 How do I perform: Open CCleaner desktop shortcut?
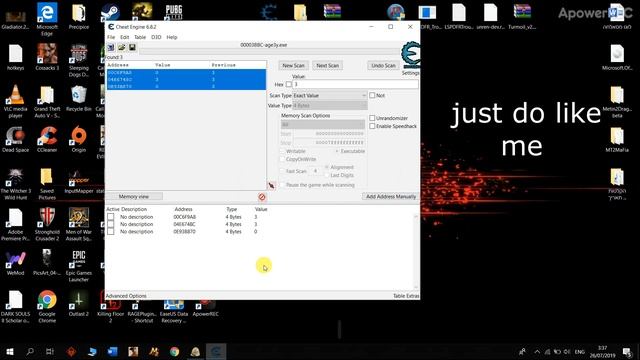click(x=47, y=140)
